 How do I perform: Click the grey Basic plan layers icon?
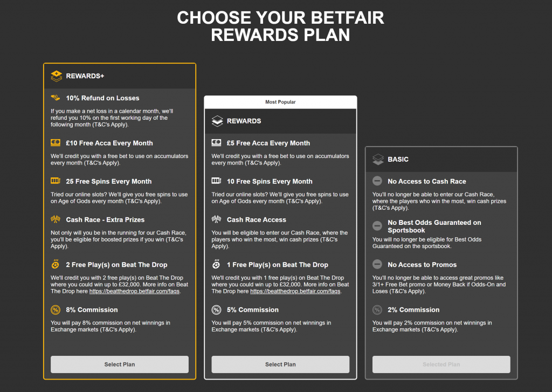[378, 159]
